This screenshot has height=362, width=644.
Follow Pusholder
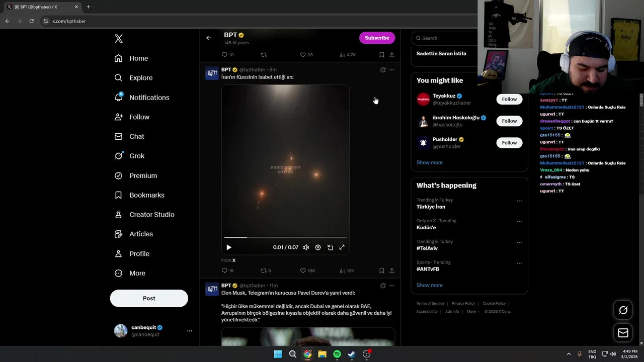tap(509, 143)
